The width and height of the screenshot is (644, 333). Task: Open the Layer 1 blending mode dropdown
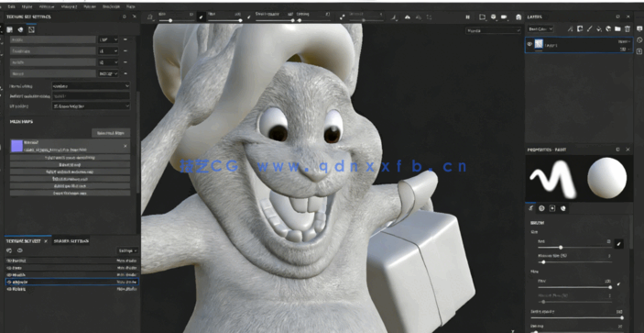point(624,41)
